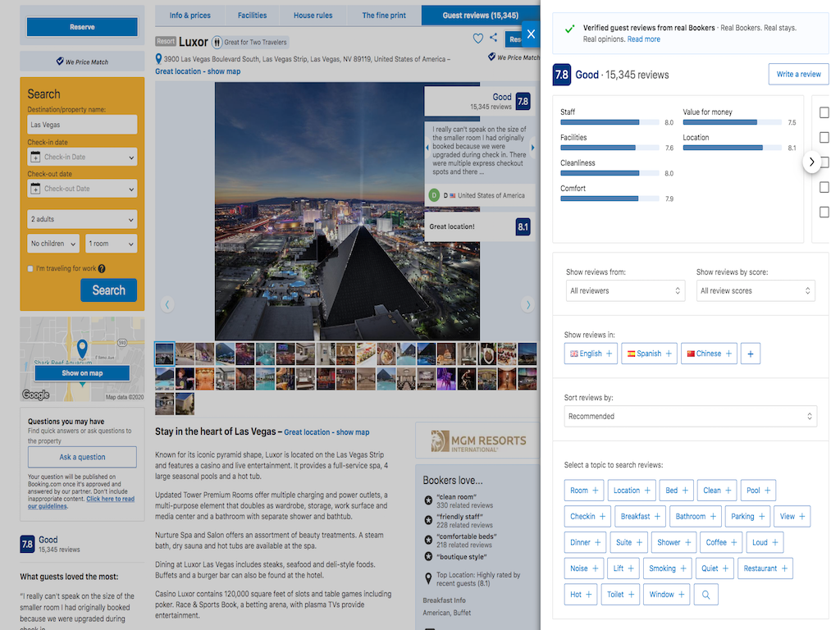Click the map location pin icon
This screenshot has width=840, height=630.
click(x=82, y=349)
